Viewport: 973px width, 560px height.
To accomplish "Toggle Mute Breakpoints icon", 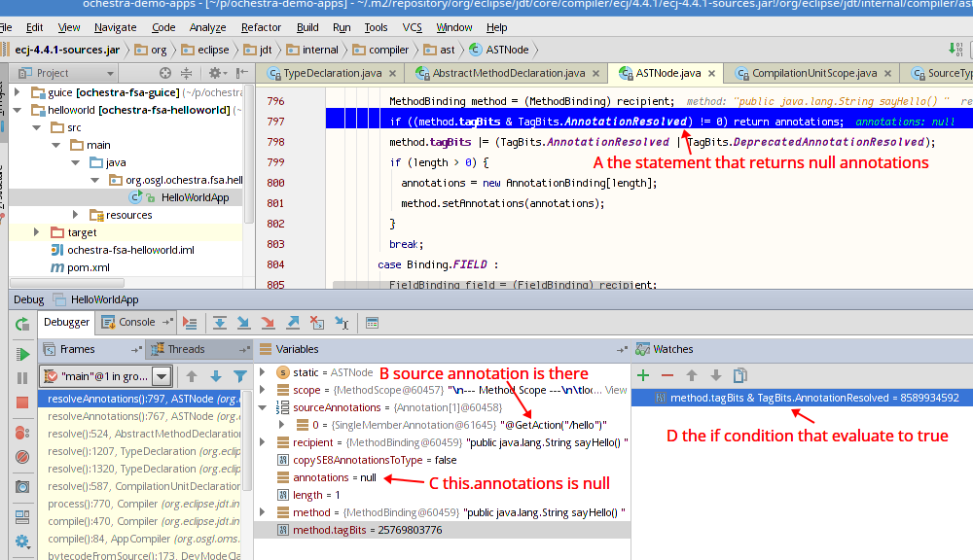I will click(x=21, y=456).
